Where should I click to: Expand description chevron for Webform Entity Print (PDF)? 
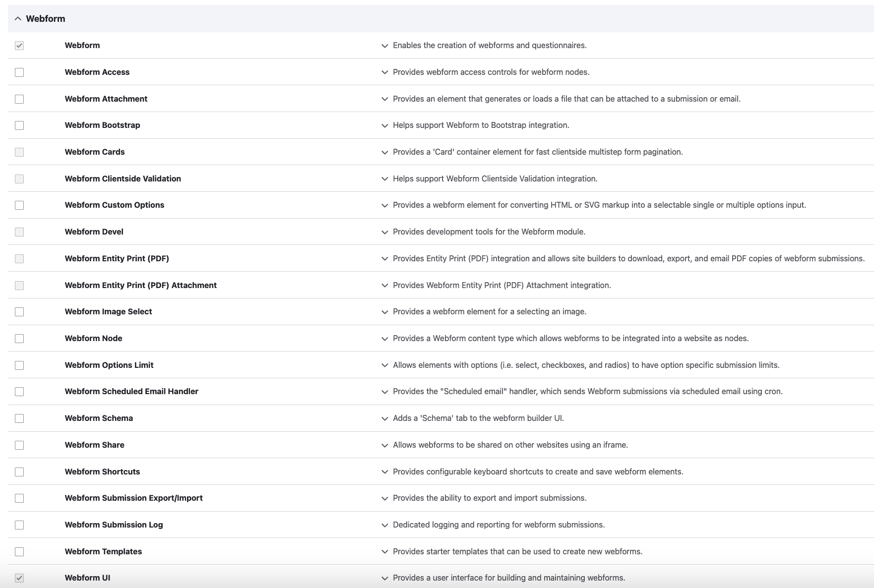pos(384,259)
